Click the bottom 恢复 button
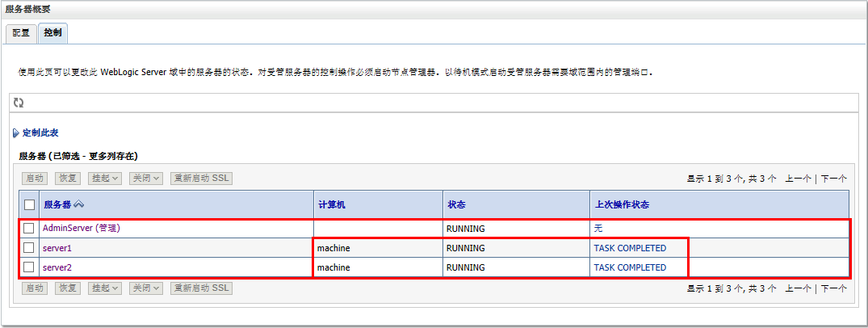The height and width of the screenshot is (328, 868). [68, 288]
